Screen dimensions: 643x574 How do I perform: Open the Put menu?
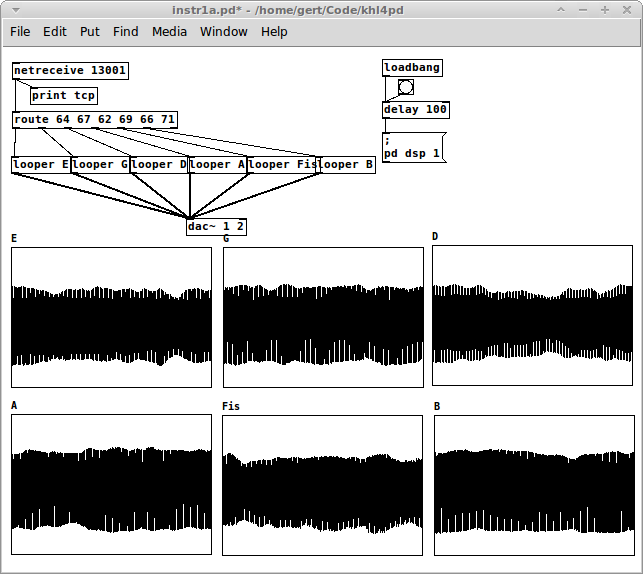(90, 31)
